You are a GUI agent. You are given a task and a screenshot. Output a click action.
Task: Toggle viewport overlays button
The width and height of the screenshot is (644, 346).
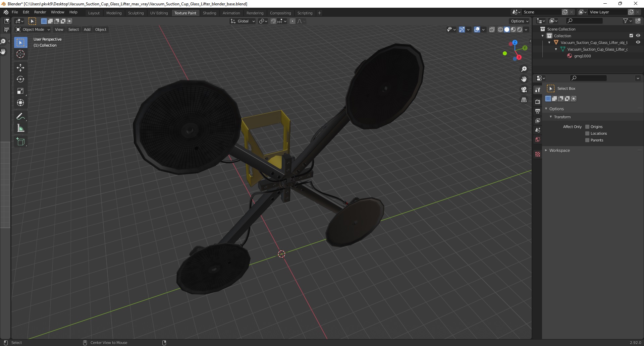477,30
